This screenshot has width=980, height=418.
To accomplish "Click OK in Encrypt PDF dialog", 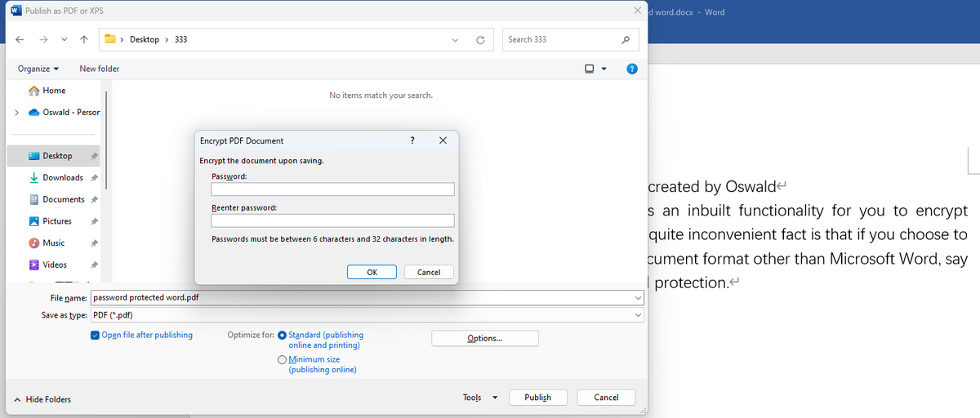I will (372, 273).
